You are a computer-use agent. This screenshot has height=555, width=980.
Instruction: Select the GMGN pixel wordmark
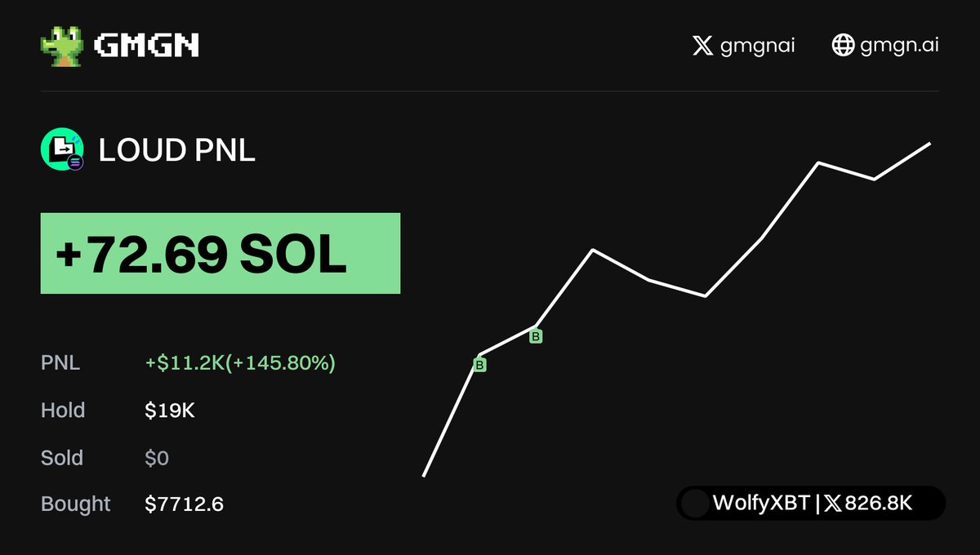pos(147,46)
